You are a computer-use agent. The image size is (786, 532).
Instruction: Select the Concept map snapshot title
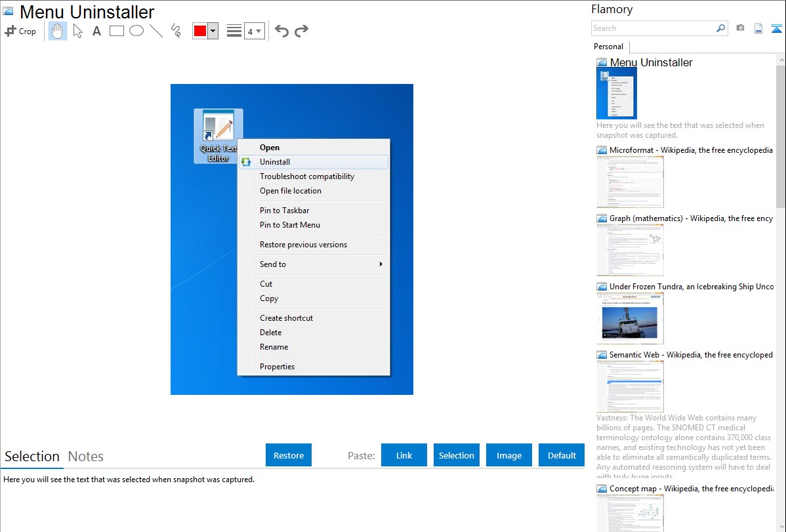691,488
